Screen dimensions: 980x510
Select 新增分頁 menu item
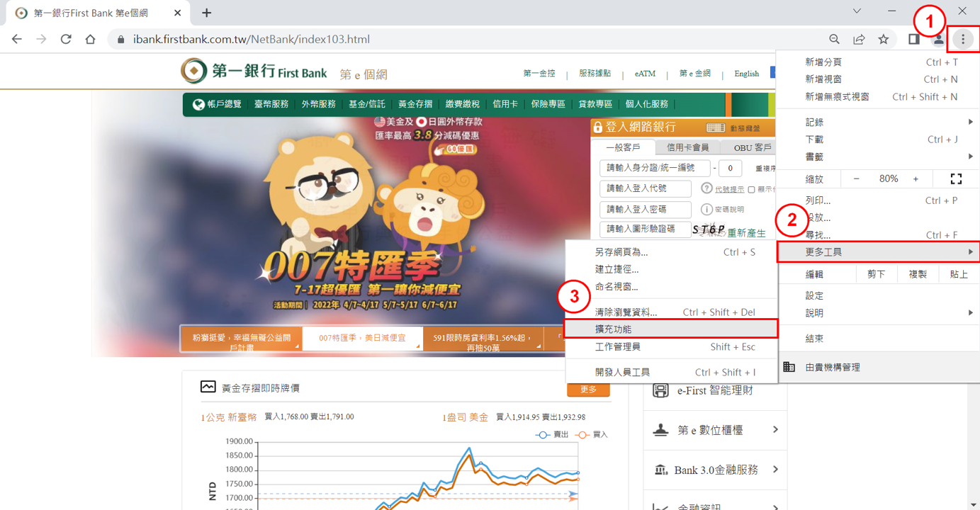(878, 62)
